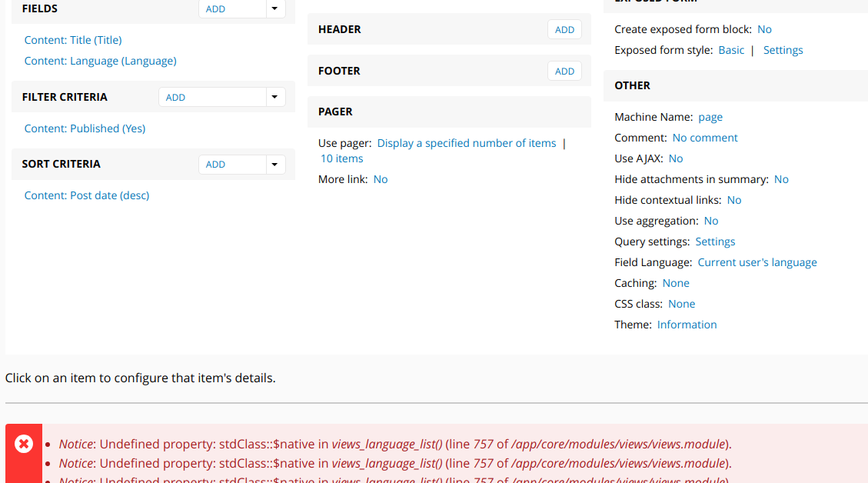
Task: Edit the Content: Language (Language) field
Action: coord(100,60)
